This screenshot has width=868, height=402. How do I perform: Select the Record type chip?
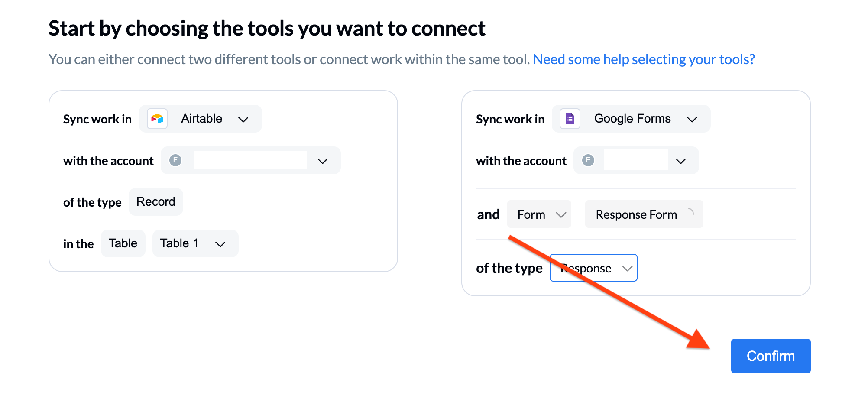pos(155,201)
